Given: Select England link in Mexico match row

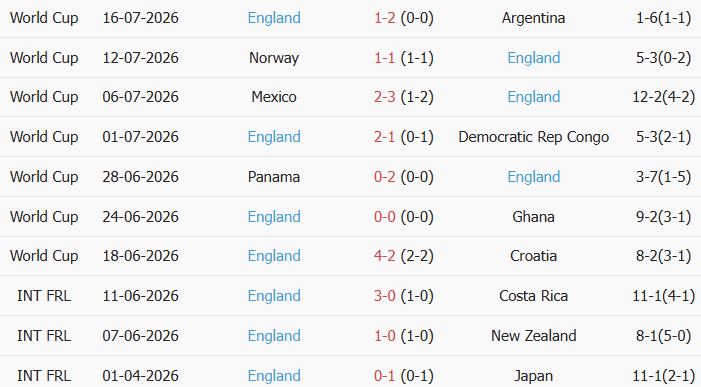Looking at the screenshot, I should 534,97.
